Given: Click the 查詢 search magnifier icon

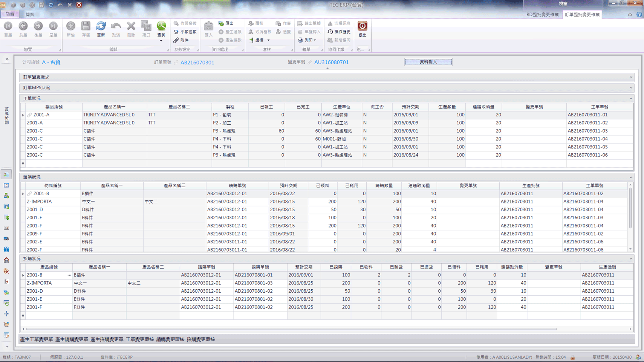Looking at the screenshot, I should click(x=161, y=26).
